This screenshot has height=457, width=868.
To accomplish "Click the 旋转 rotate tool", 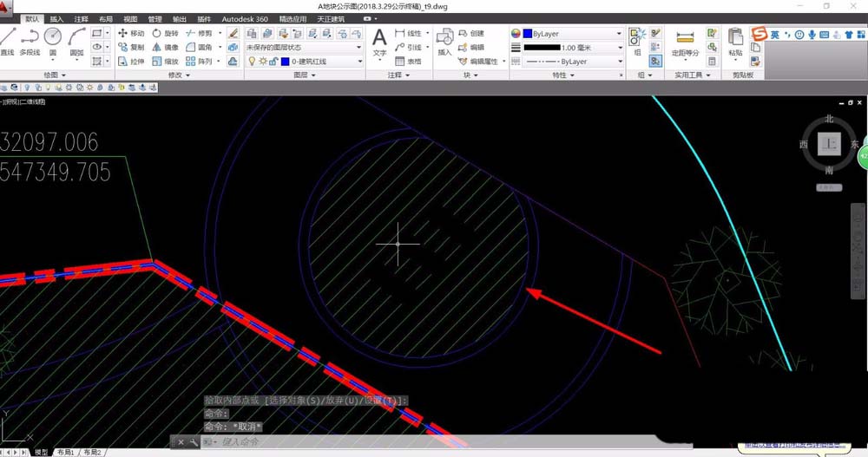I will pyautogui.click(x=166, y=33).
